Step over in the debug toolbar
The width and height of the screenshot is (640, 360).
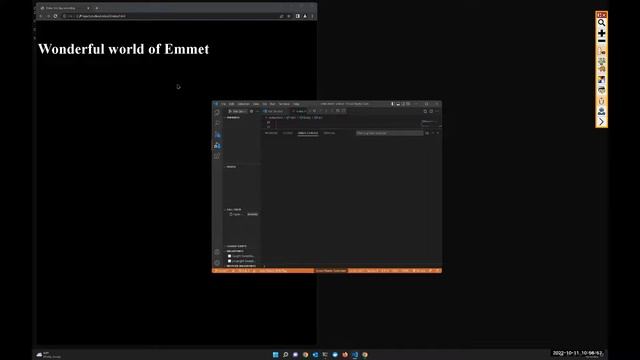pyautogui.click(x=321, y=111)
